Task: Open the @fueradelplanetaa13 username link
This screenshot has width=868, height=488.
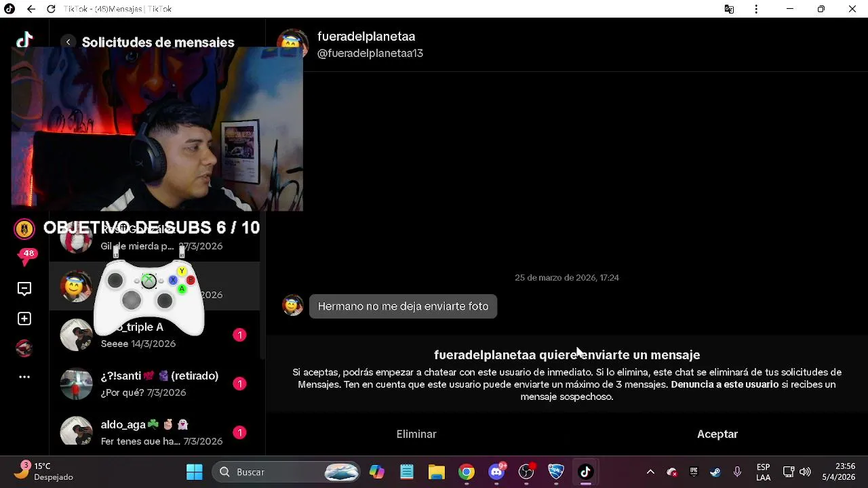Action: click(370, 54)
